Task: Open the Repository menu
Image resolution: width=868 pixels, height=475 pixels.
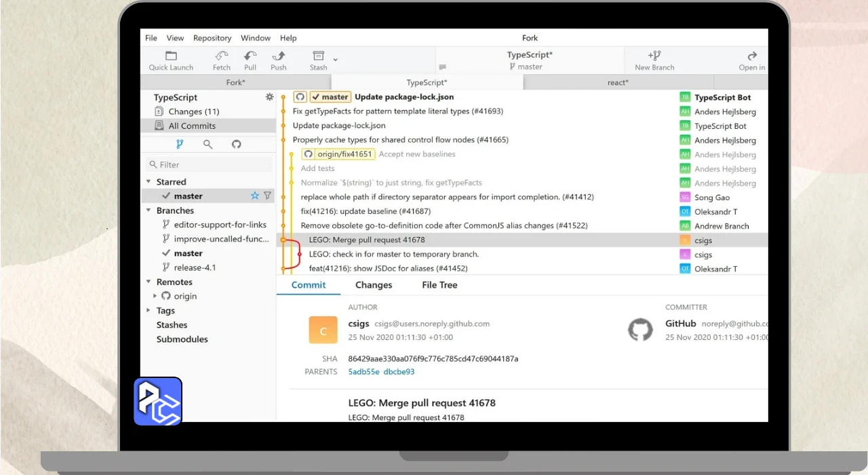Action: [212, 38]
